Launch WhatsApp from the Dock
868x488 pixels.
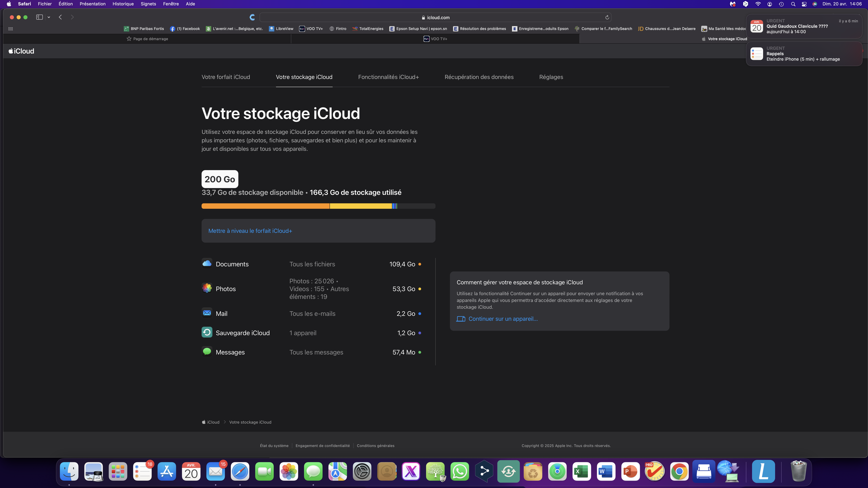pos(460,471)
